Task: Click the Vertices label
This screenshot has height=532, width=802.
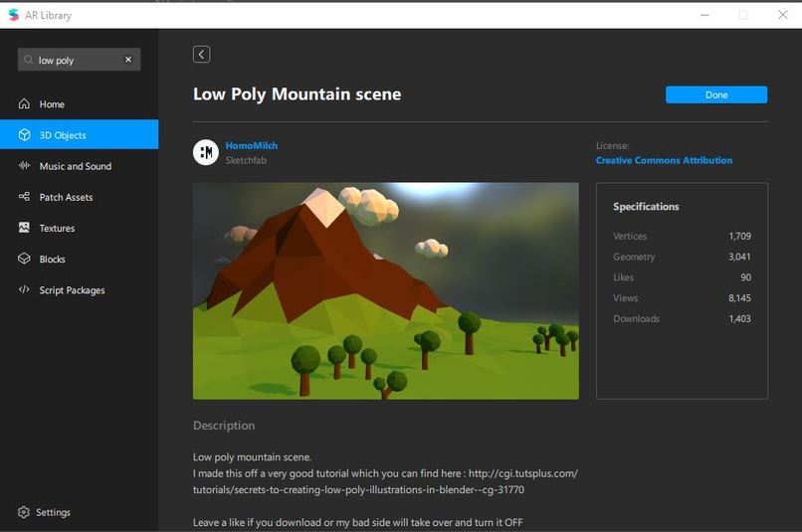Action: pos(630,236)
